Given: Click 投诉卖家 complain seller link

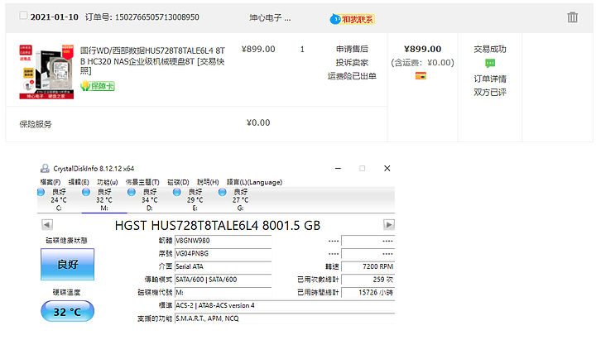Looking at the screenshot, I should (x=352, y=63).
